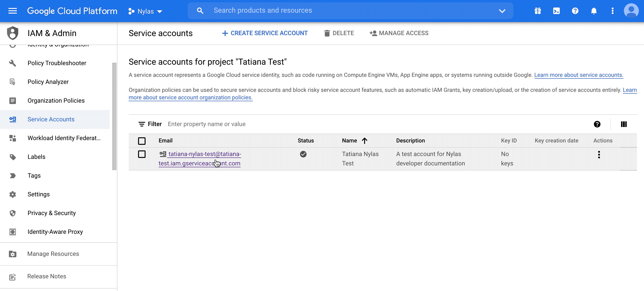The height and width of the screenshot is (291, 644).
Task: Open the notifications bell icon
Action: click(593, 11)
